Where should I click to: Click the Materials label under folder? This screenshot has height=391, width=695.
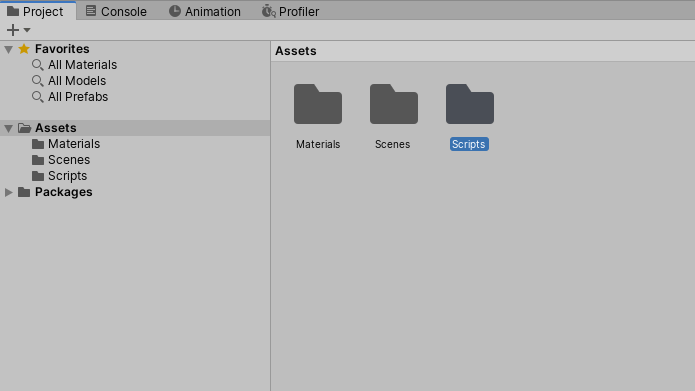(x=318, y=144)
